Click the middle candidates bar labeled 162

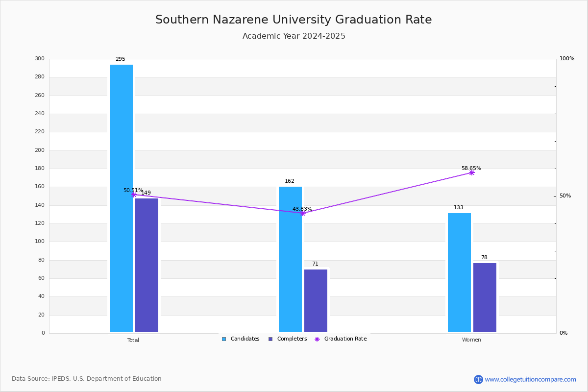coord(290,259)
